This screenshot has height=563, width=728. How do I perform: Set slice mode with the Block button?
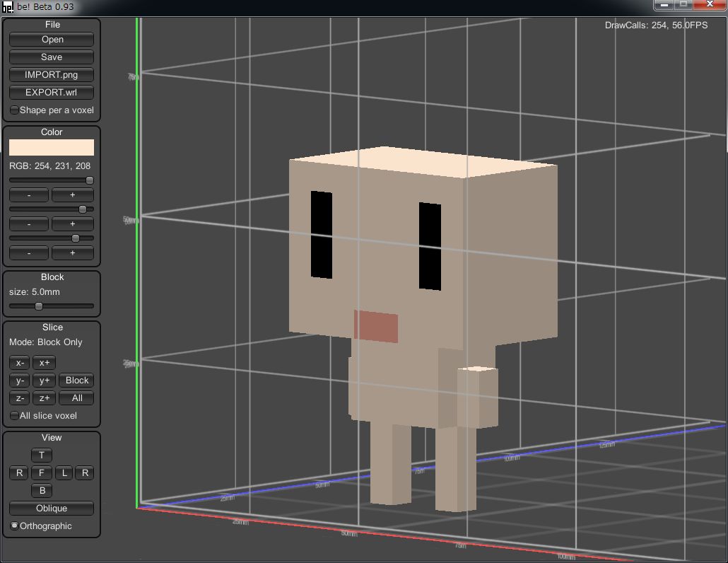tap(77, 381)
